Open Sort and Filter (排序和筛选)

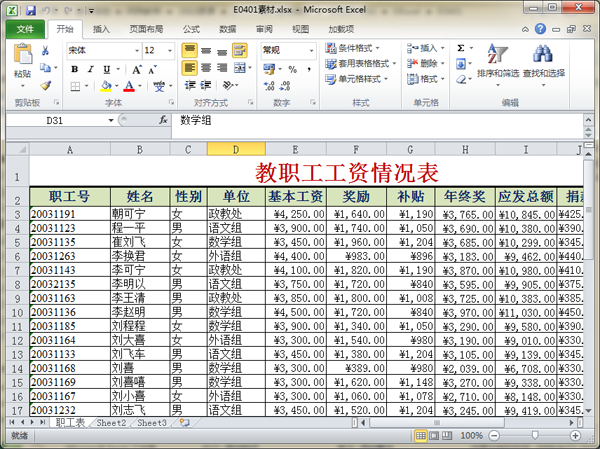click(x=496, y=60)
